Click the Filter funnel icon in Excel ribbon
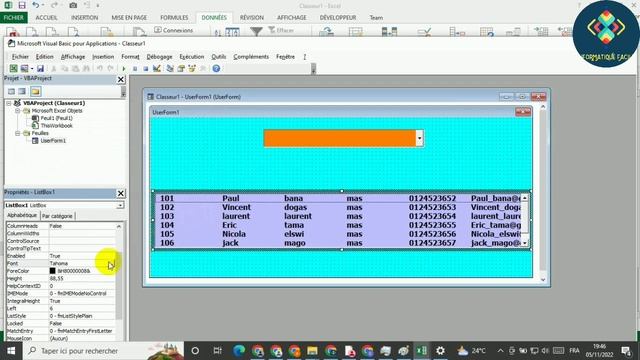640x360 pixels. (256, 31)
